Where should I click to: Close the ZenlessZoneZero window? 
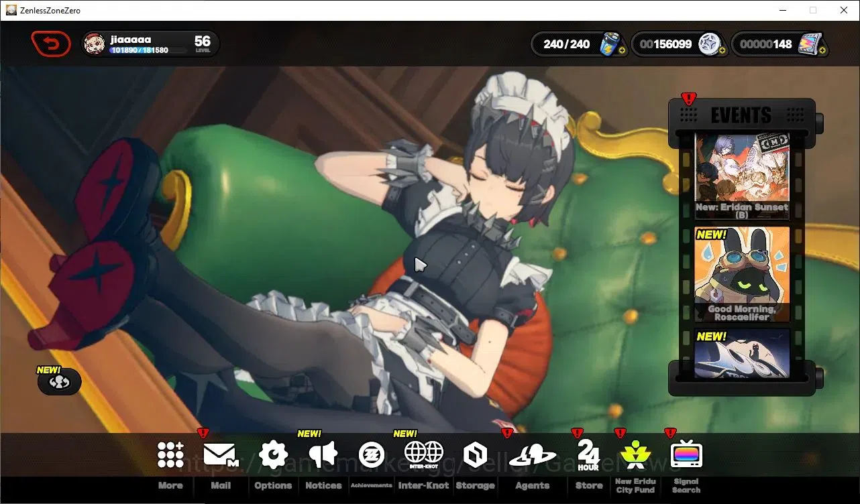[844, 10]
